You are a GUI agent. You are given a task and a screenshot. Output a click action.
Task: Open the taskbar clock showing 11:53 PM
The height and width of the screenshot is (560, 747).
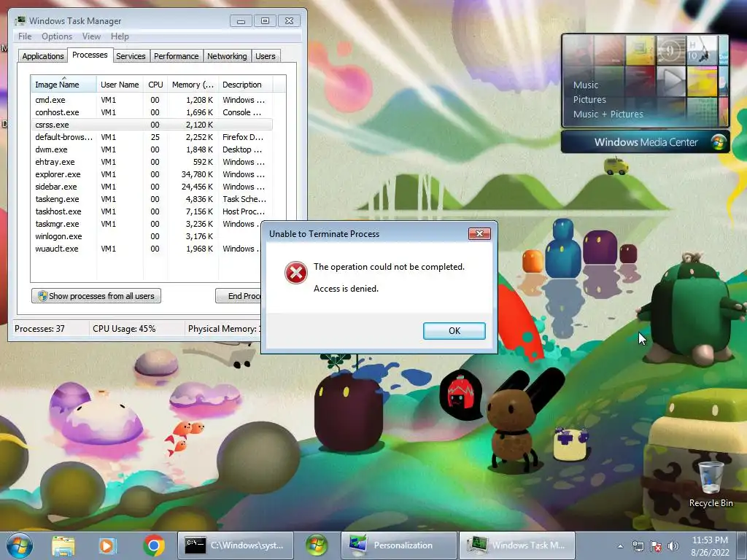pyautogui.click(x=710, y=545)
